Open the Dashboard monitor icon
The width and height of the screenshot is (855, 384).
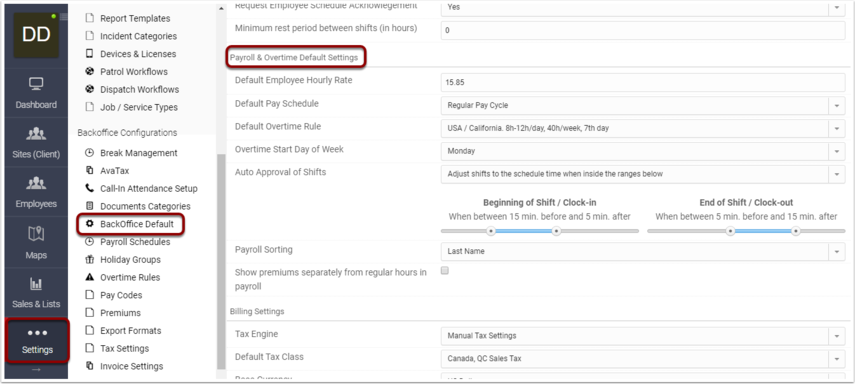point(36,84)
